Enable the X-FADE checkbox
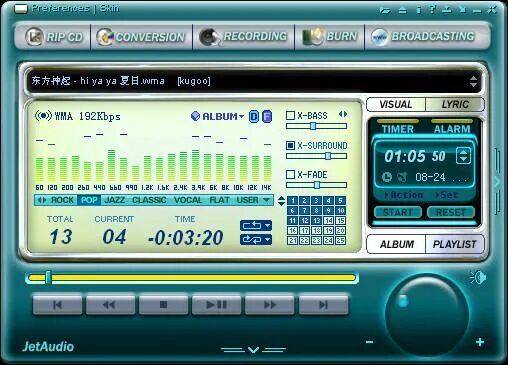 click(290, 174)
